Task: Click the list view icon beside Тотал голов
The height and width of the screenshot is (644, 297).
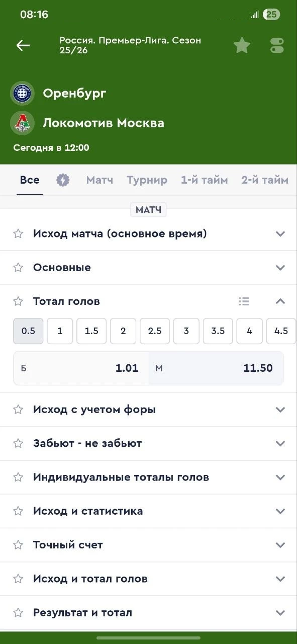Action: [244, 301]
